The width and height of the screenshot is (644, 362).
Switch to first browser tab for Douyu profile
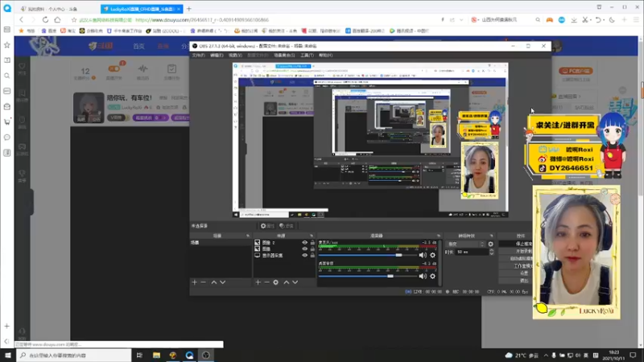(57, 9)
